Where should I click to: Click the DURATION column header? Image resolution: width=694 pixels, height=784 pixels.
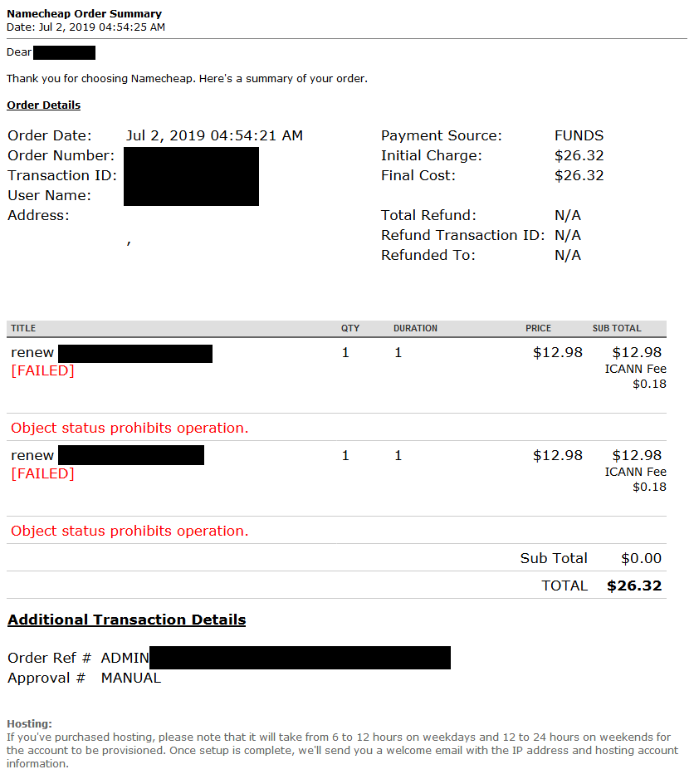coord(415,328)
